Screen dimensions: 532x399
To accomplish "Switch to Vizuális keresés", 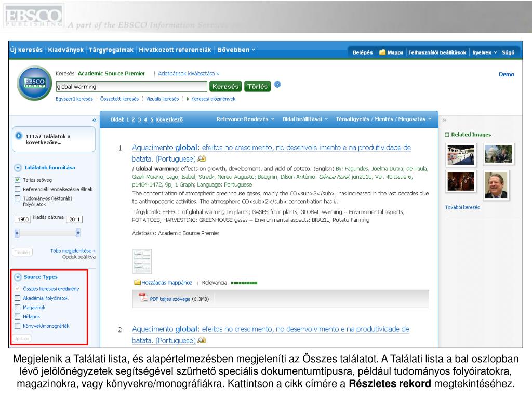I will 162,99.
